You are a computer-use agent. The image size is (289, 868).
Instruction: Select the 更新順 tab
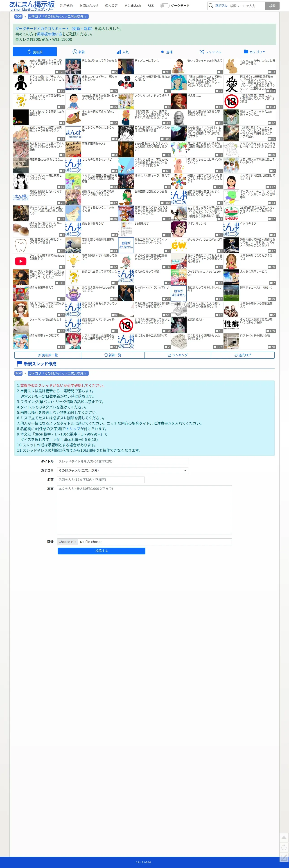tap(35, 52)
